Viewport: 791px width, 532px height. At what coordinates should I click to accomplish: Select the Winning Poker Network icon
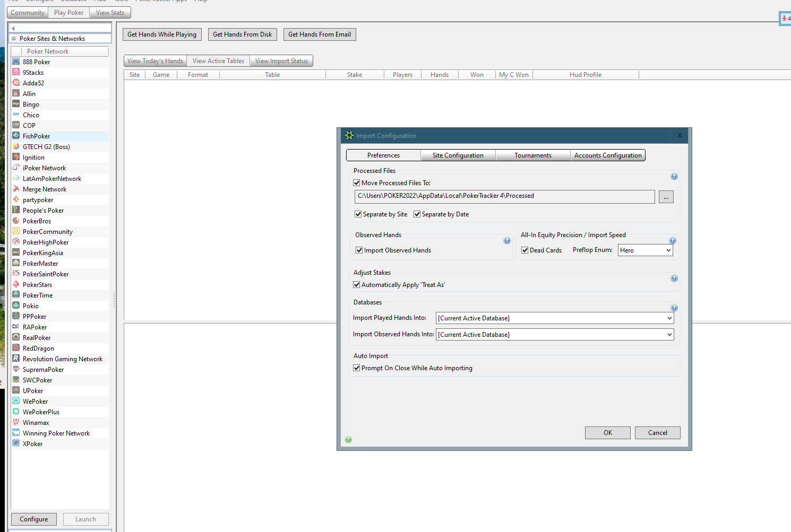pyautogui.click(x=16, y=433)
